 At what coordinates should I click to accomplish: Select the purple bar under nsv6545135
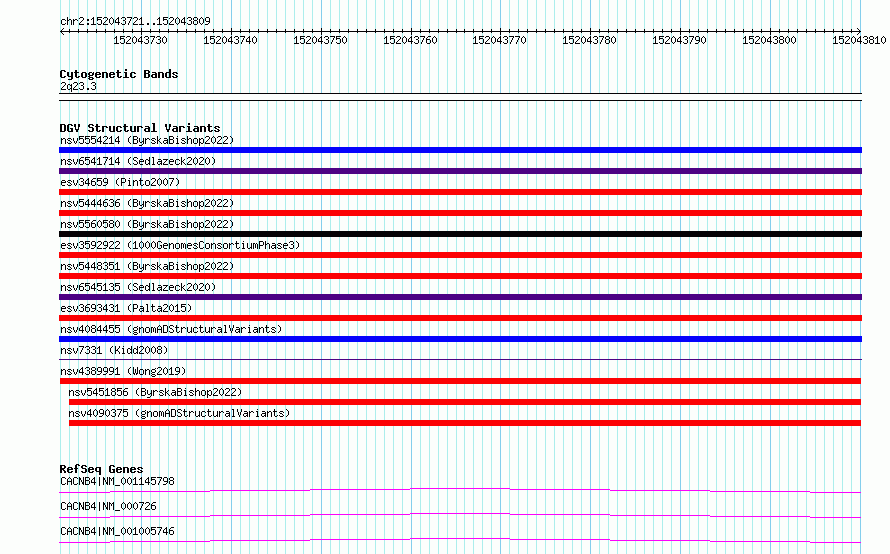click(460, 297)
